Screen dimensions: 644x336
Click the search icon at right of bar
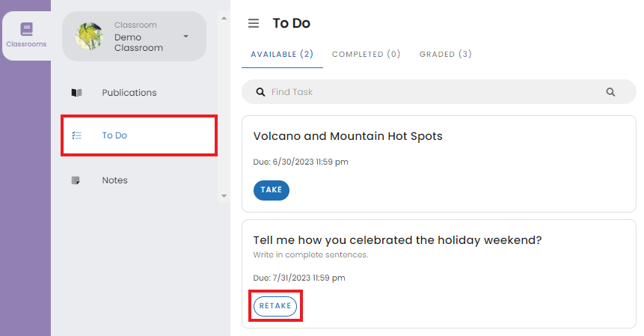pos(610,92)
